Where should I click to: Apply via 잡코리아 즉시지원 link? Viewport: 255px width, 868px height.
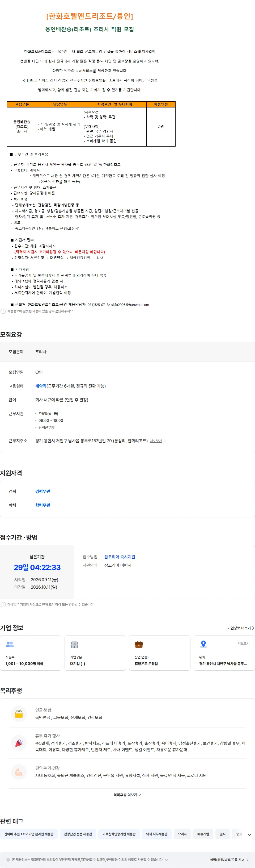[x=120, y=557]
